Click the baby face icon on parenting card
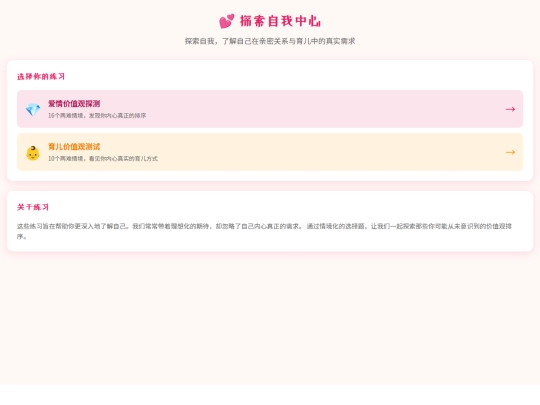The image size is (540, 405). pos(33,153)
